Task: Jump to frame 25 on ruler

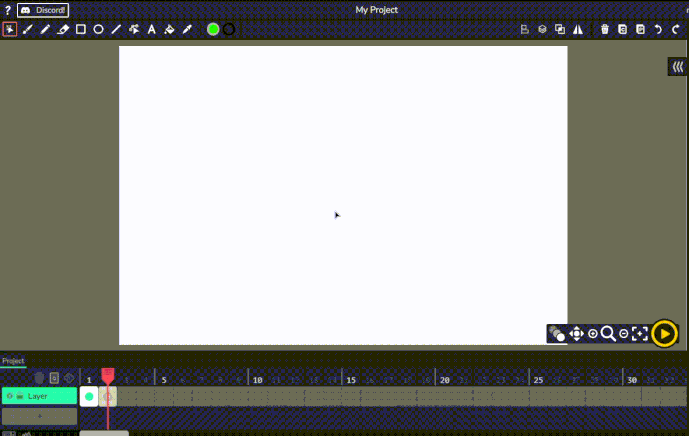Action: point(538,380)
